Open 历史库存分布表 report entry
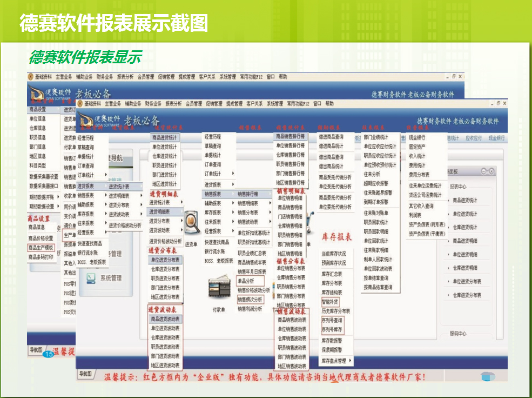Viewport: 532px width, 398px height. point(336,311)
